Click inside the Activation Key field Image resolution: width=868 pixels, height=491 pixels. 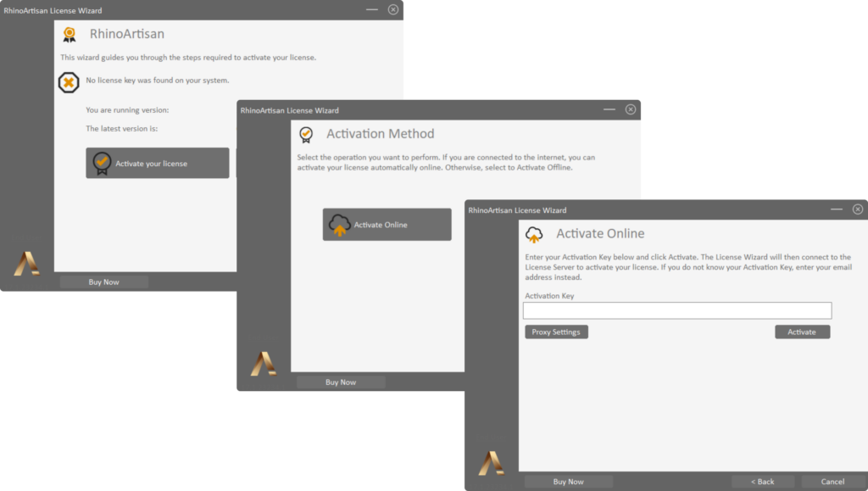677,310
